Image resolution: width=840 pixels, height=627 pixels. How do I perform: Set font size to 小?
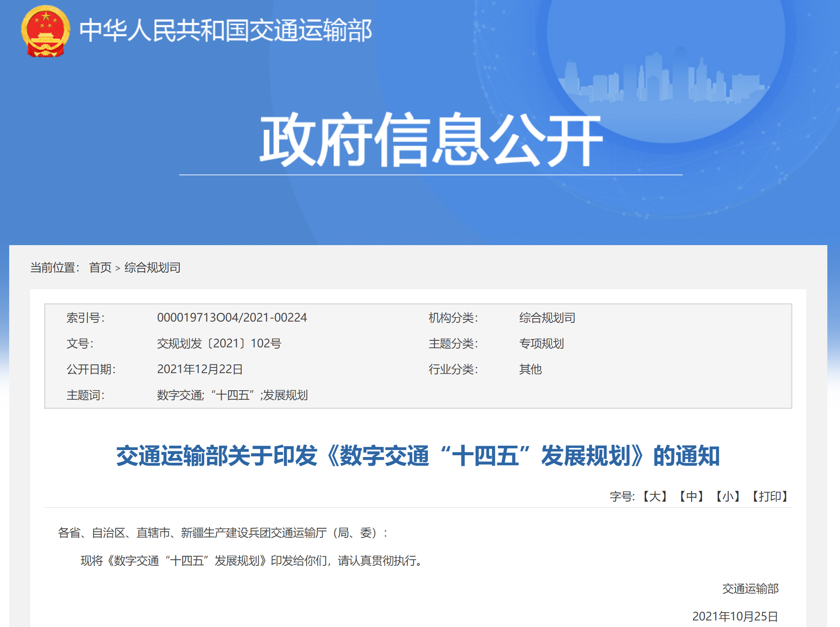pyautogui.click(x=728, y=496)
